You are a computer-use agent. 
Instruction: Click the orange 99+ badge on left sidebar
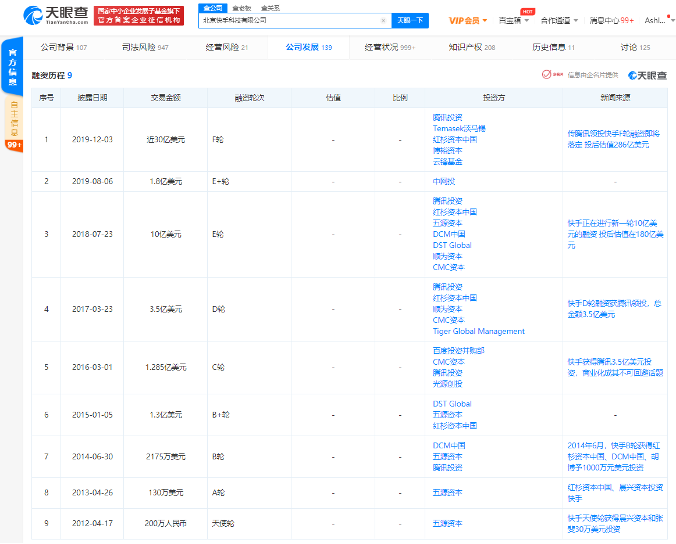coord(14,145)
